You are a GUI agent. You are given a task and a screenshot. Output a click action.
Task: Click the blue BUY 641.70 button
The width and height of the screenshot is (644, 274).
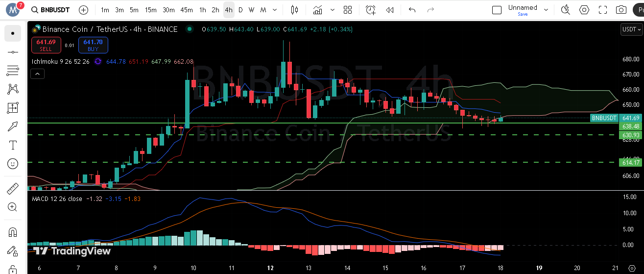pyautogui.click(x=93, y=45)
